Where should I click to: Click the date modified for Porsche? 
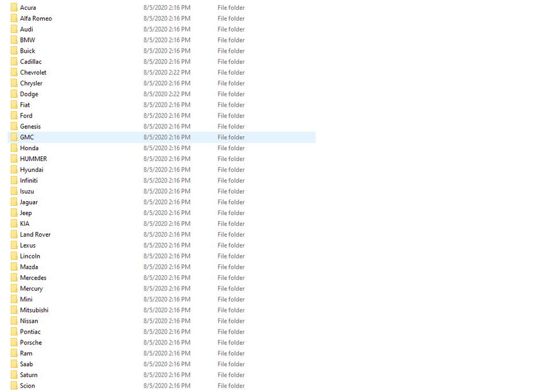tap(167, 342)
